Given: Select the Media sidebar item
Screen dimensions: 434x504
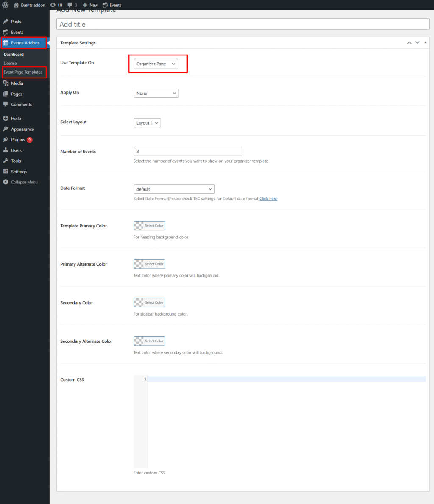Looking at the screenshot, I should coord(19,83).
